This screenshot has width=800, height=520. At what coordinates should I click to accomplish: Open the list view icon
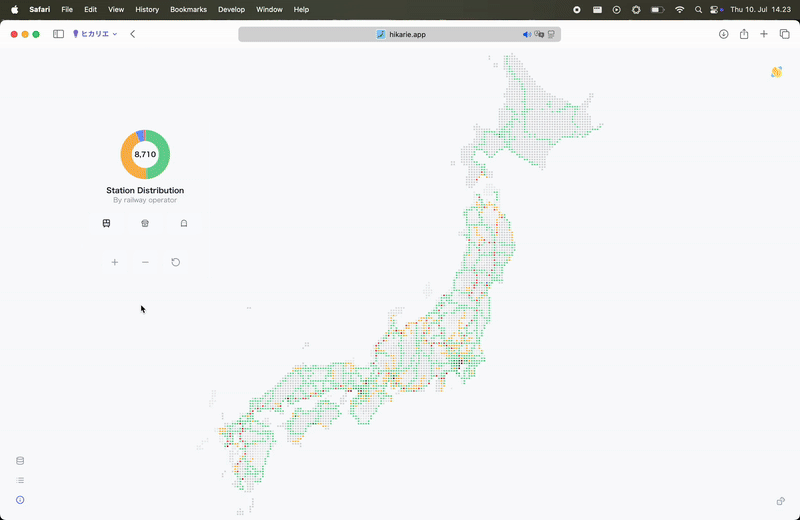[20, 480]
